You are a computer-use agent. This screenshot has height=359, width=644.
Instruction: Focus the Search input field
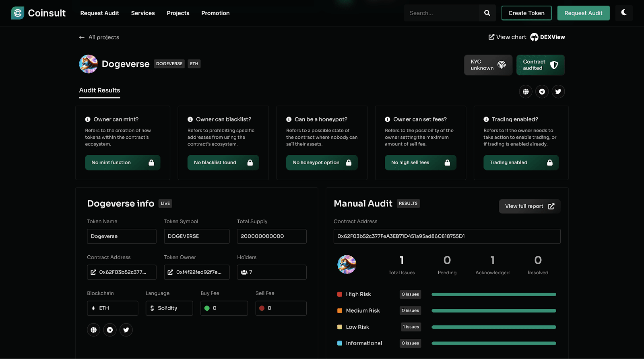point(442,13)
